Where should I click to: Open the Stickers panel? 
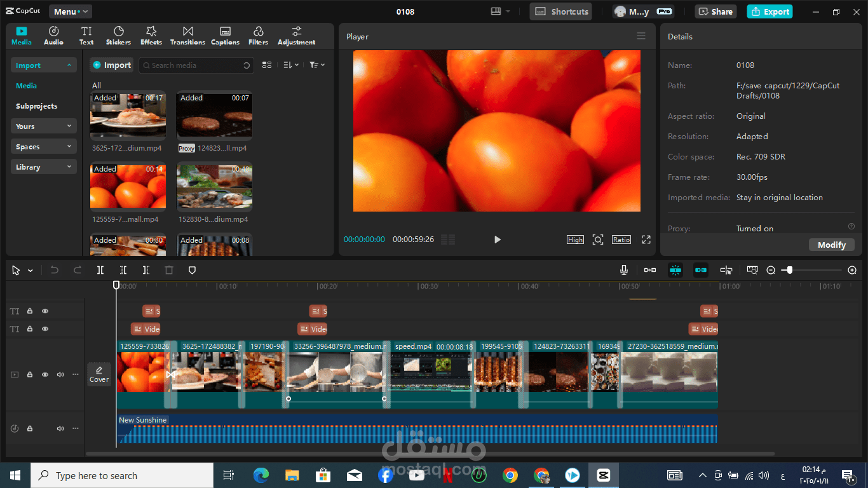coord(118,36)
